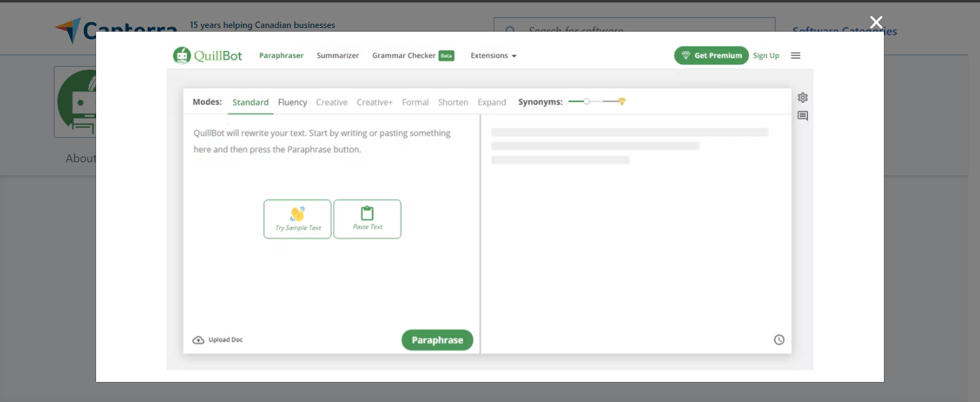Open the Grammar Checker Beta page

point(413,55)
